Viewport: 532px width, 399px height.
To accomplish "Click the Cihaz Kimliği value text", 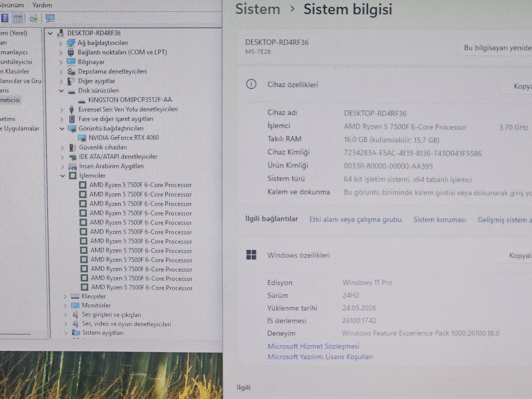I will coord(413,153).
